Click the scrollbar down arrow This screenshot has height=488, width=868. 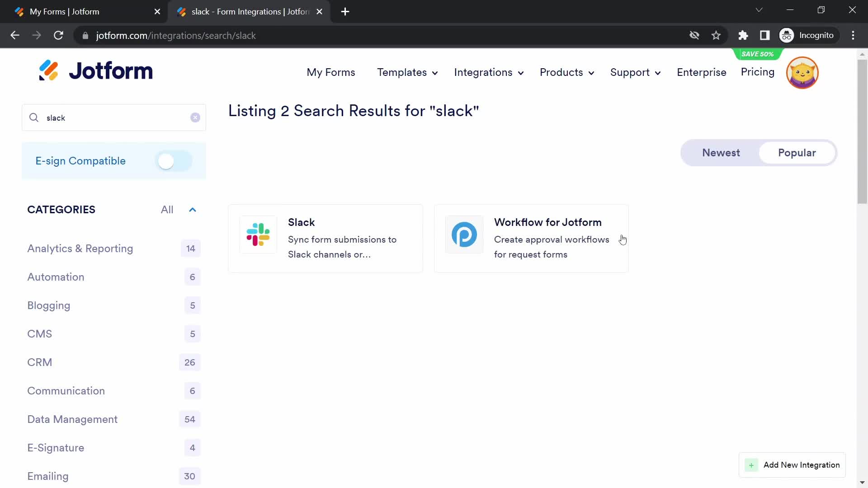click(x=862, y=483)
